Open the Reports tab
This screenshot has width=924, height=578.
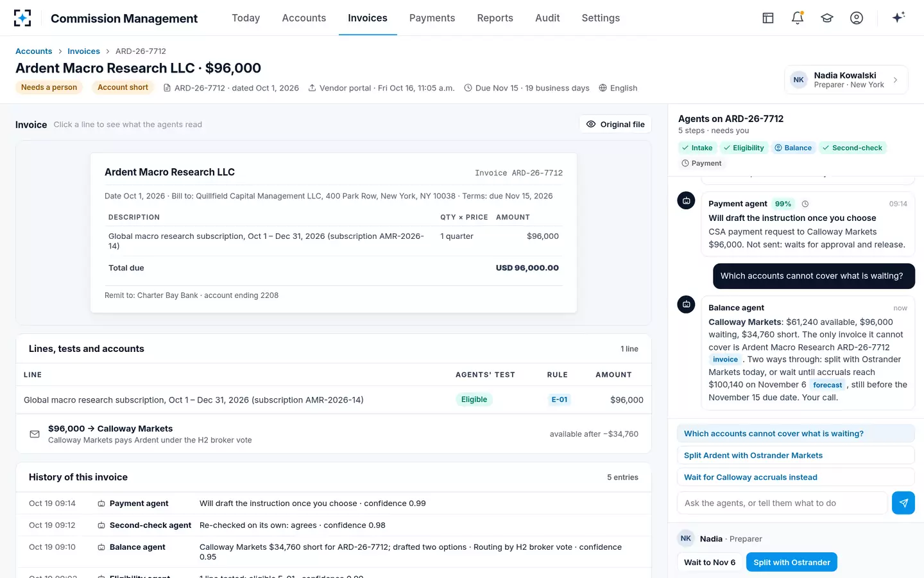click(x=495, y=18)
